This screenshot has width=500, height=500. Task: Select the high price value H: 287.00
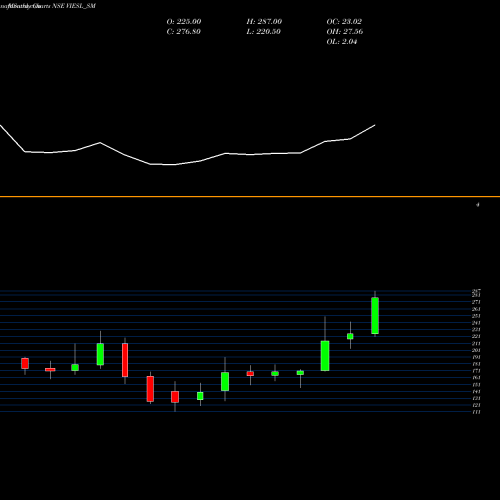264,22
